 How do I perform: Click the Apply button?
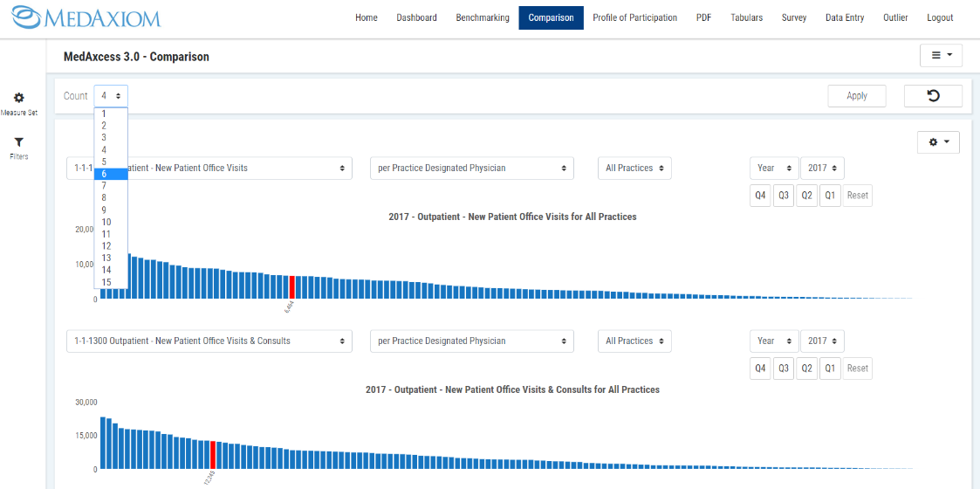click(856, 96)
